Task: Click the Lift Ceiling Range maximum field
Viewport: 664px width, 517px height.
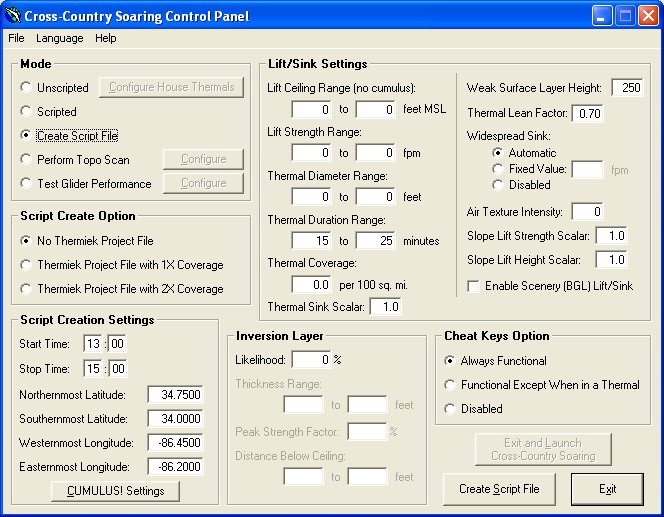Action: tap(376, 110)
